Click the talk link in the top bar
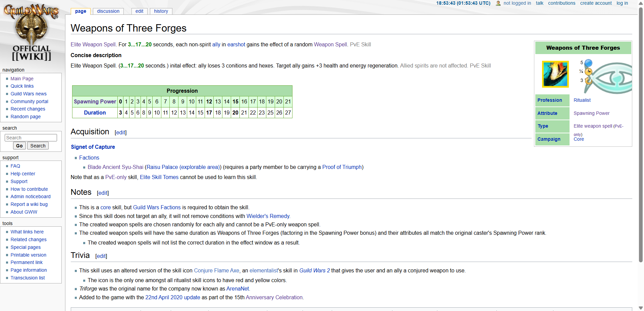The height and width of the screenshot is (311, 644). (539, 3)
